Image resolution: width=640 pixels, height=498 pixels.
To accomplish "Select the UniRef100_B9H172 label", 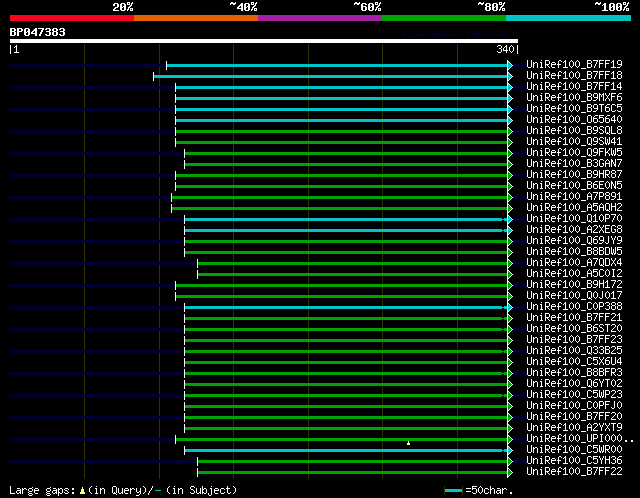I will 574,285.
